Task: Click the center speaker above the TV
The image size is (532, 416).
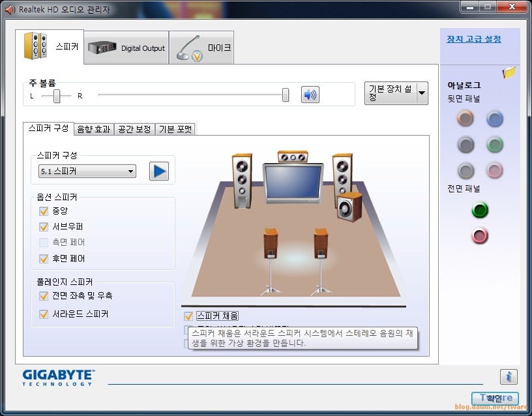Action: (x=293, y=156)
